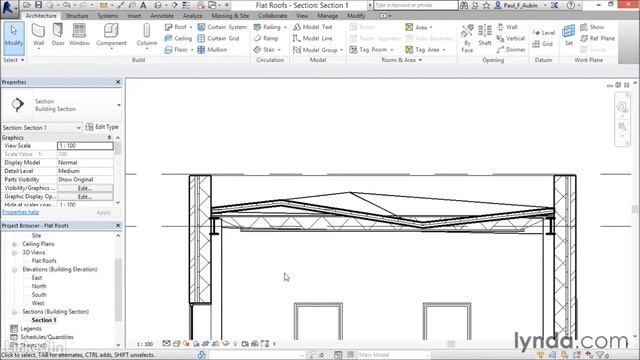Image resolution: width=640 pixels, height=360 pixels.
Task: Open the Systems ribbon tab
Action: 108,16
